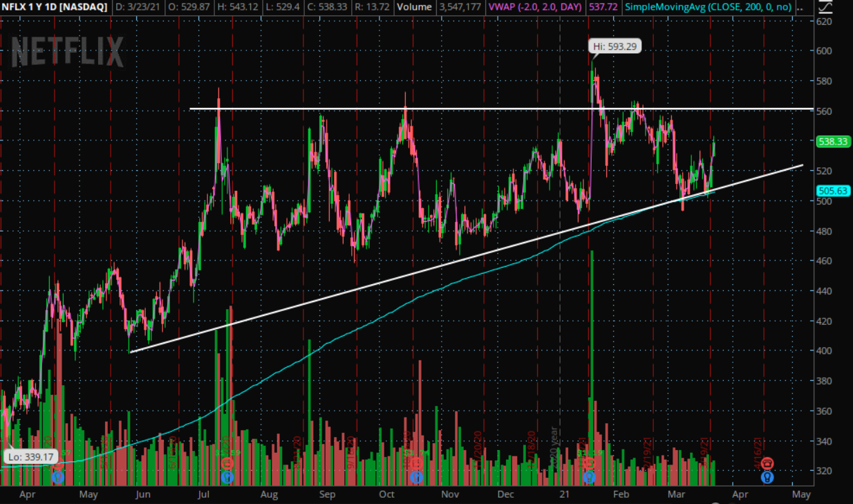The image size is (853, 504).
Task: Expand the hidden studies via the '..' overflow
Action: (800, 7)
